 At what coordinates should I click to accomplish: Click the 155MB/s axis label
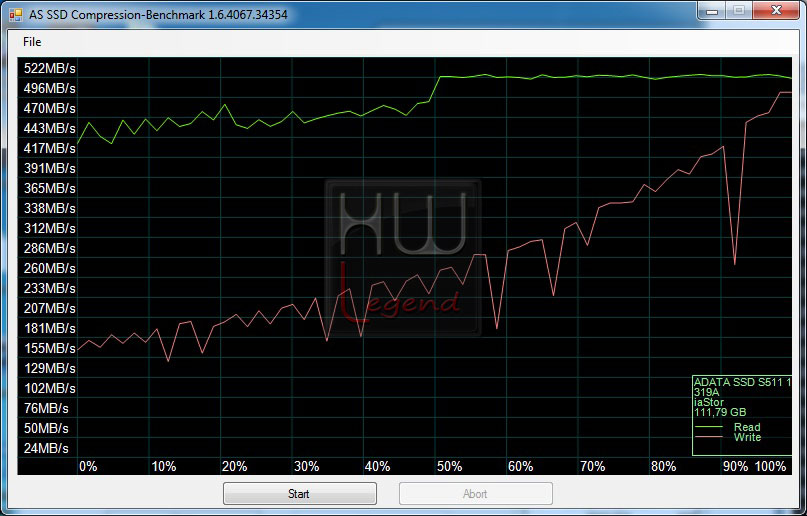(49, 348)
